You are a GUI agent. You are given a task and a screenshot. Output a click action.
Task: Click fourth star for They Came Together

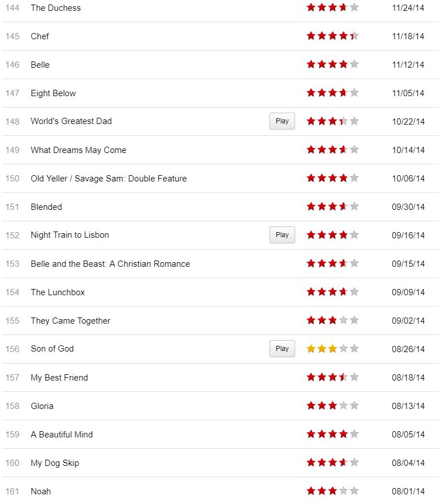pos(343,321)
